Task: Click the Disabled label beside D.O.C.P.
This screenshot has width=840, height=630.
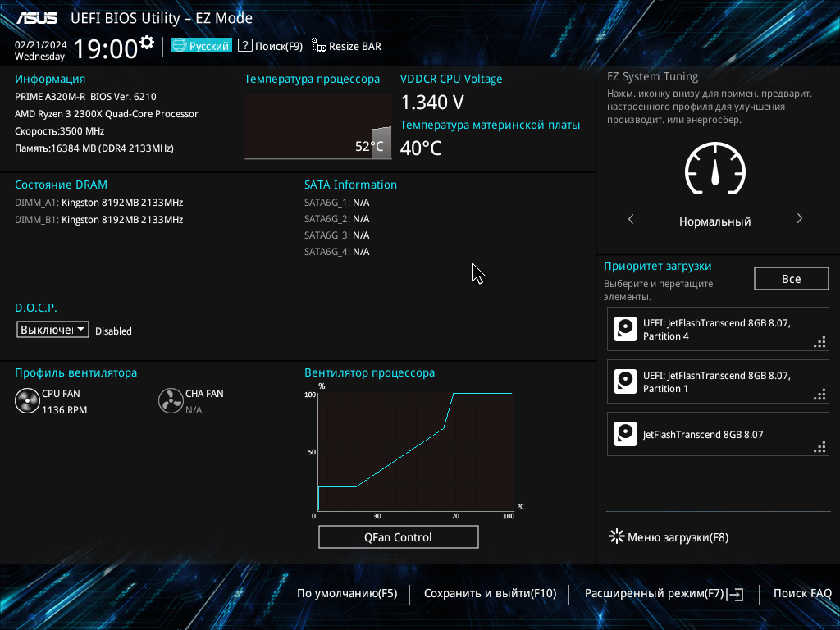Action: [113, 331]
